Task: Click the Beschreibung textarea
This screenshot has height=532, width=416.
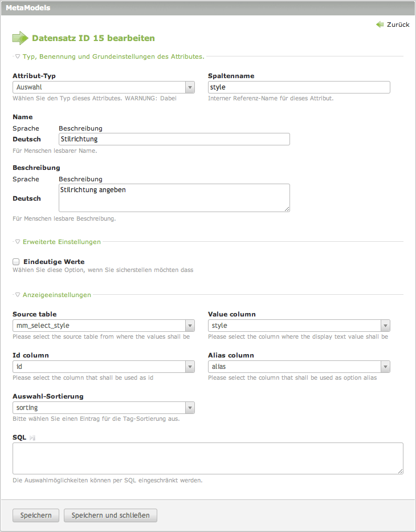Action: click(174, 198)
